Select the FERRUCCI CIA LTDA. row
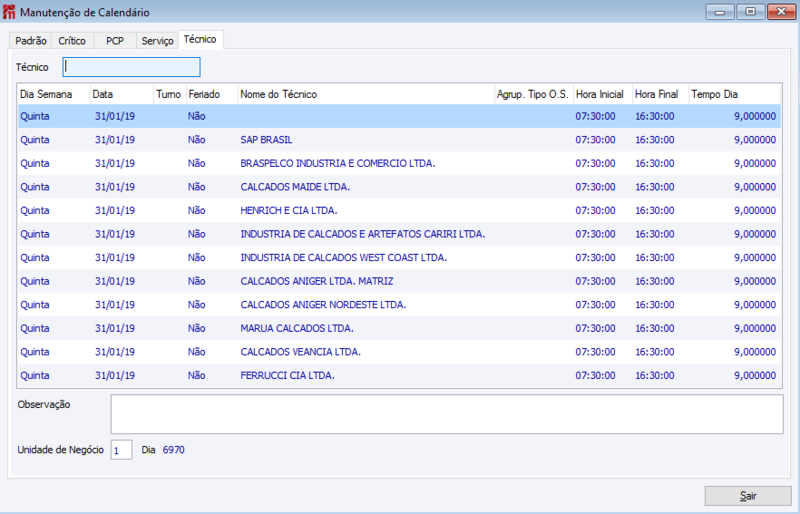Viewport: 800px width, 514px height. click(399, 375)
